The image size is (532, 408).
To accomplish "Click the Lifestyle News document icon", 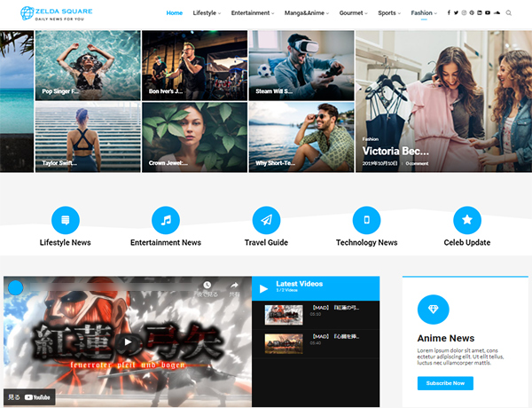I will pyautogui.click(x=66, y=219).
